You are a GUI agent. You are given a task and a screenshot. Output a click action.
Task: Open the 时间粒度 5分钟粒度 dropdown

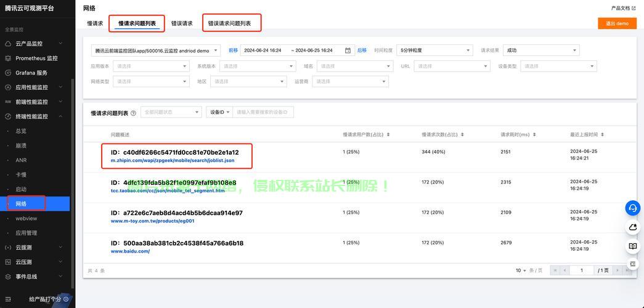pyautogui.click(x=434, y=51)
